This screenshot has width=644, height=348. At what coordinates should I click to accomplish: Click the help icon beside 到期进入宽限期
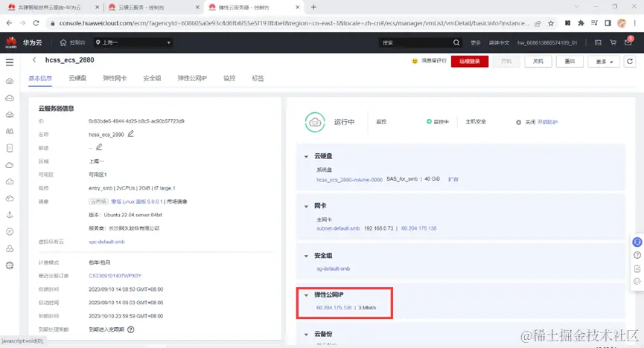coord(130,329)
